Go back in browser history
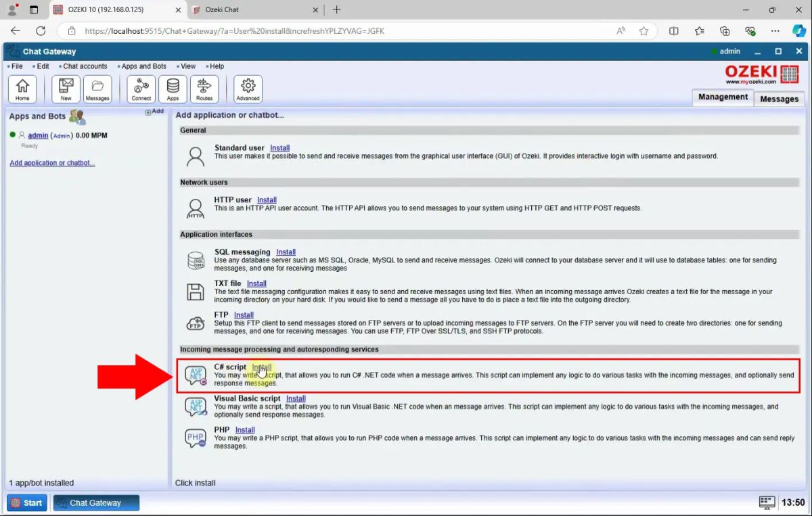The height and width of the screenshot is (516, 812). (16, 30)
